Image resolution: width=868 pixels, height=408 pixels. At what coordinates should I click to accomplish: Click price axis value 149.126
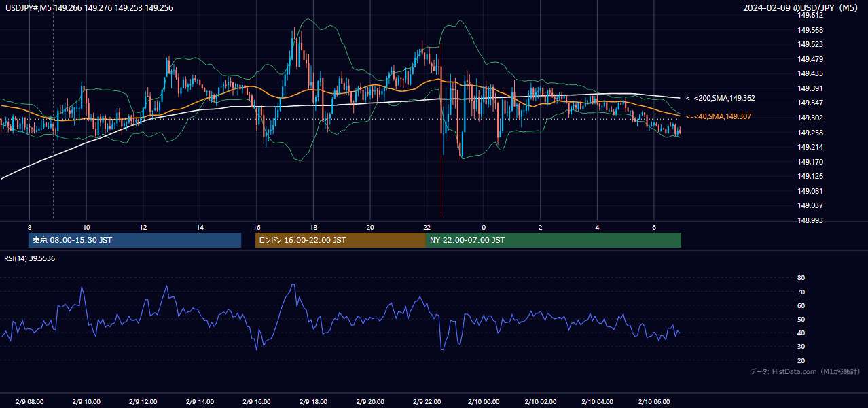(811, 176)
